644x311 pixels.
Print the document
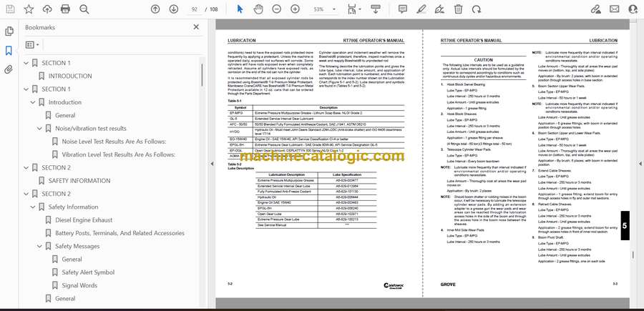65,9
